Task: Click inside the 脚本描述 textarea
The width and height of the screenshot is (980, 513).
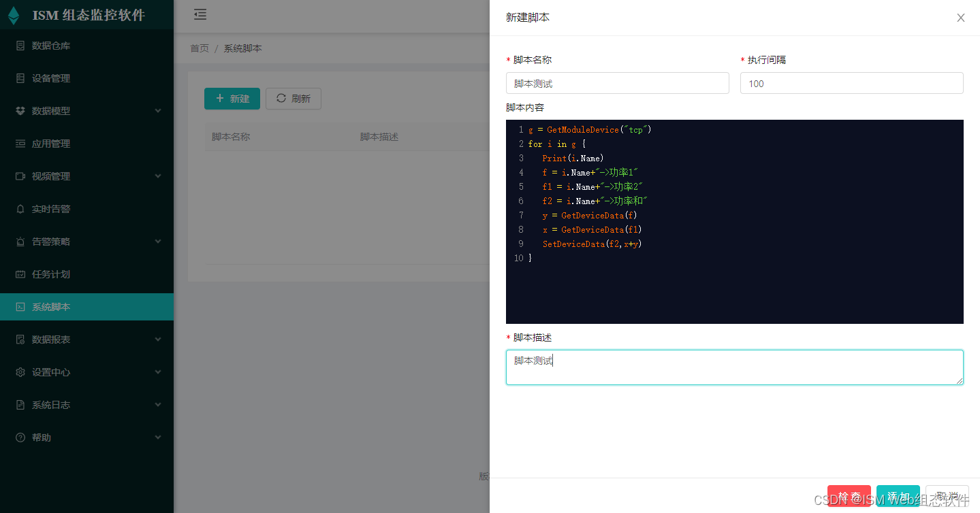Action: 735,367
